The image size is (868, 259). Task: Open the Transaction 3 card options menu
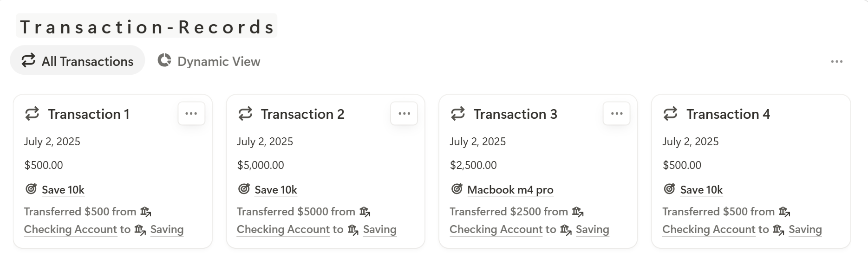pyautogui.click(x=617, y=114)
